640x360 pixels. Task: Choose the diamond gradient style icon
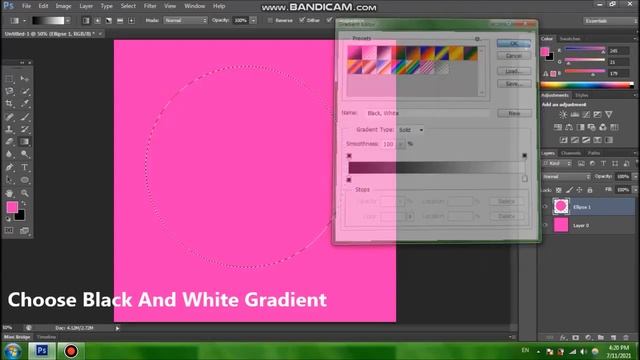[x=131, y=20]
